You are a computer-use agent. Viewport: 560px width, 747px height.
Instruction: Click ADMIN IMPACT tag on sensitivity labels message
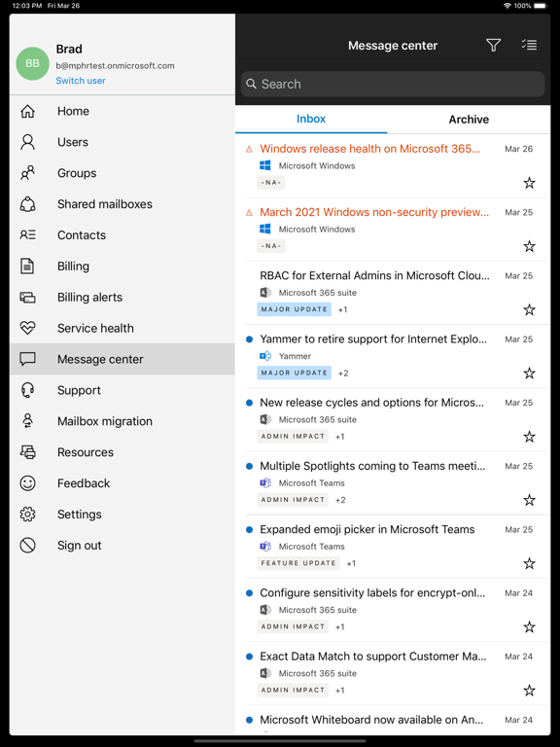(293, 626)
